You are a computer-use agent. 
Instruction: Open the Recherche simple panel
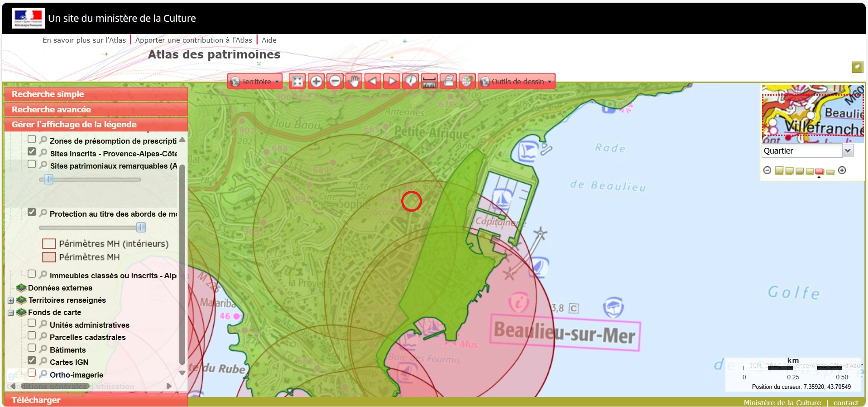point(96,94)
